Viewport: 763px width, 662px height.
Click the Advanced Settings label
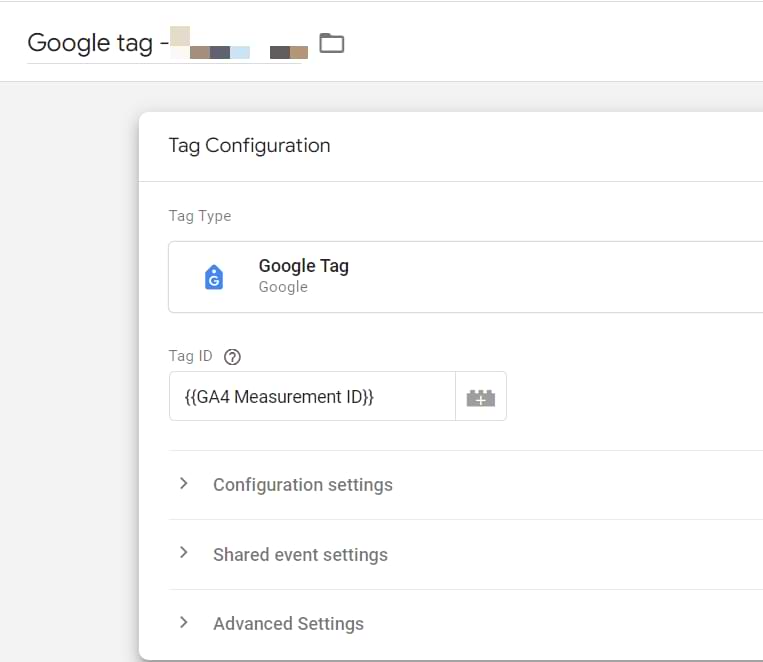point(288,624)
